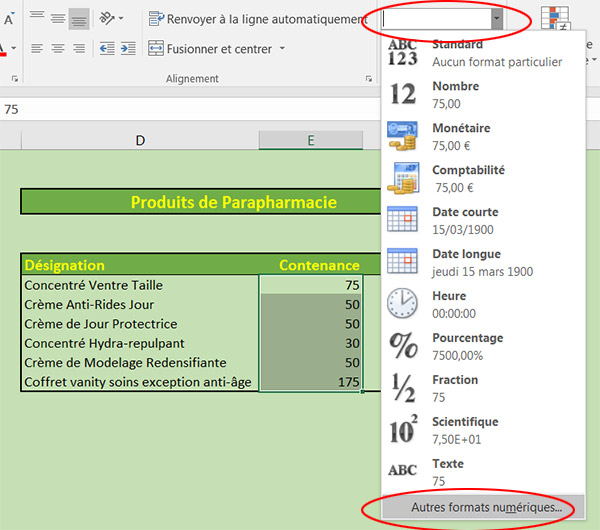Click increase font size icon
The width and height of the screenshot is (600, 530).
pyautogui.click(x=9, y=18)
